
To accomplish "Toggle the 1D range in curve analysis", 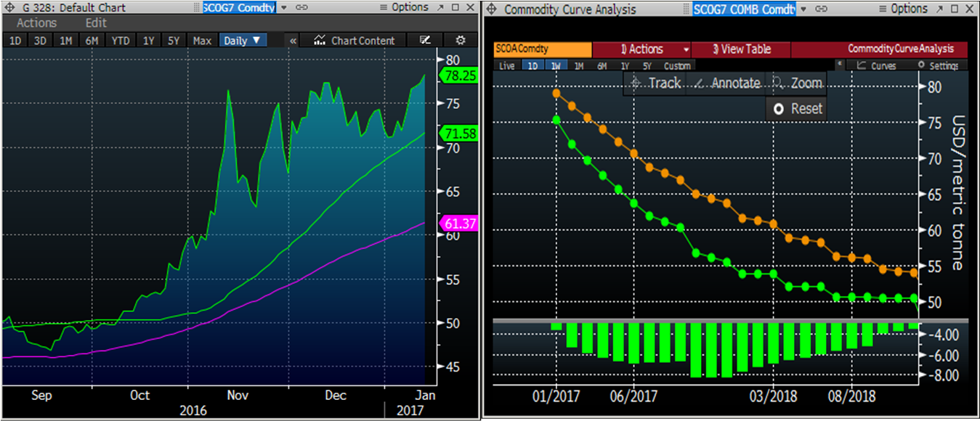I will click(532, 66).
